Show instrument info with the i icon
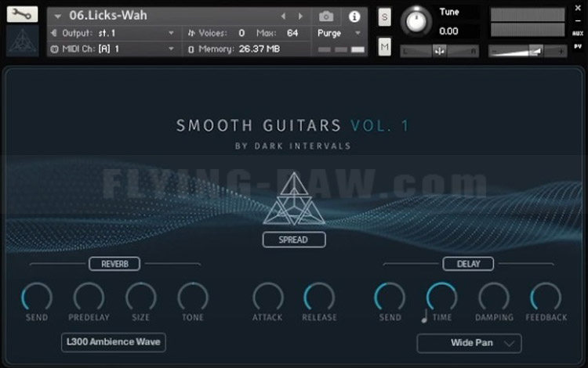Viewport: 588px width, 368px height. (x=354, y=16)
